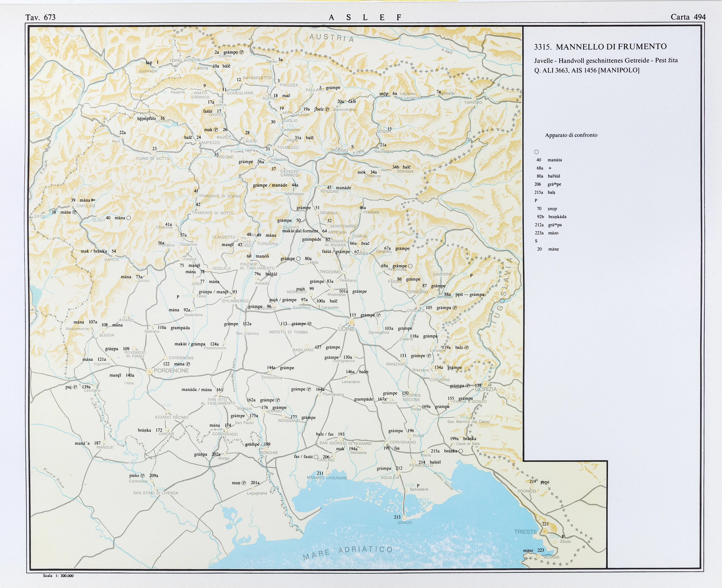Click the Gorizia city marker

click(x=485, y=384)
